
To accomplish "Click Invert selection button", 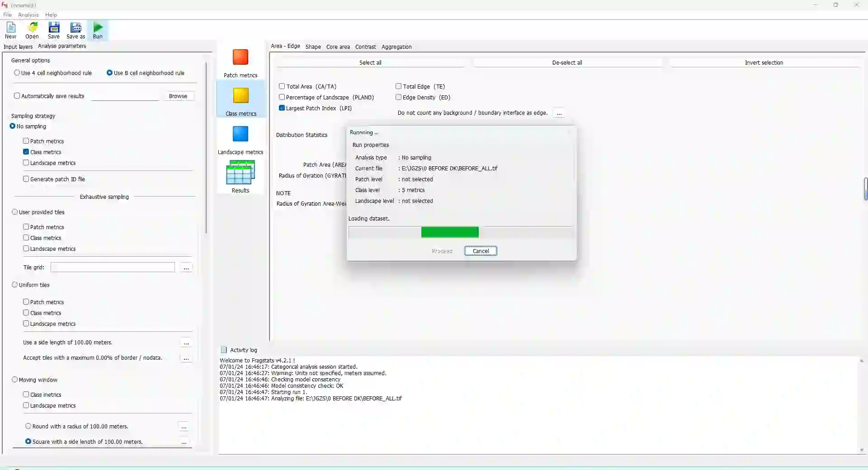I will pyautogui.click(x=764, y=62).
